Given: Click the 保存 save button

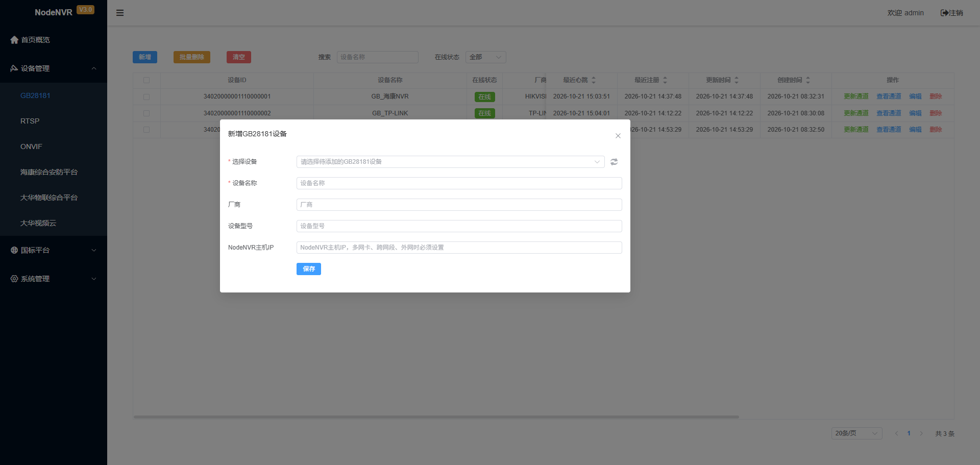Looking at the screenshot, I should (x=309, y=269).
